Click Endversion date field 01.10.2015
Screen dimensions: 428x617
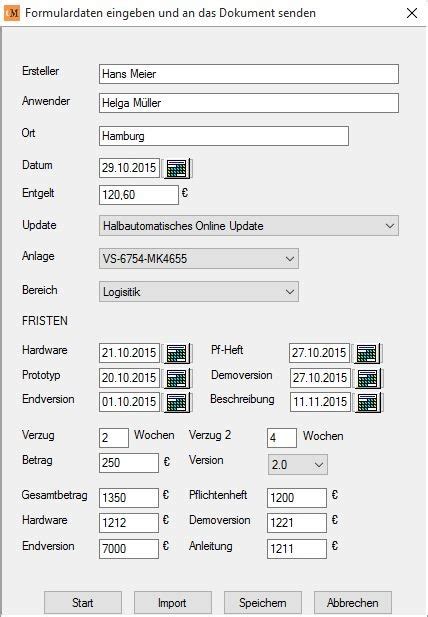tap(129, 402)
